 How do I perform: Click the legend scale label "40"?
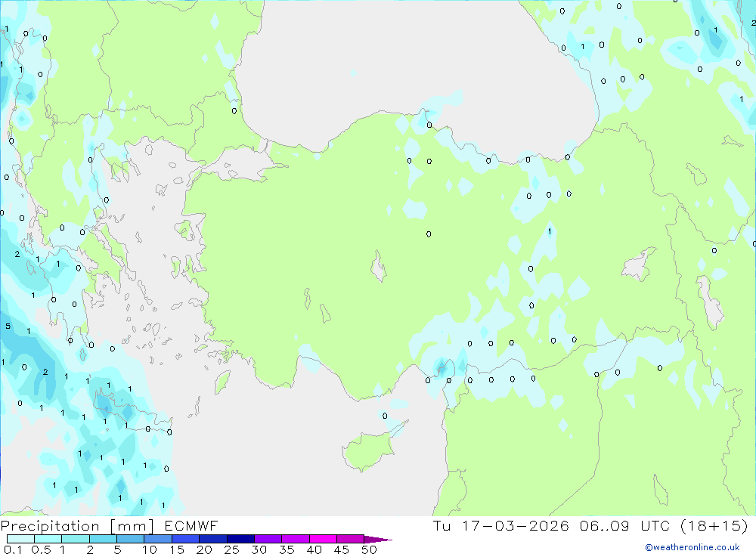pyautogui.click(x=314, y=549)
